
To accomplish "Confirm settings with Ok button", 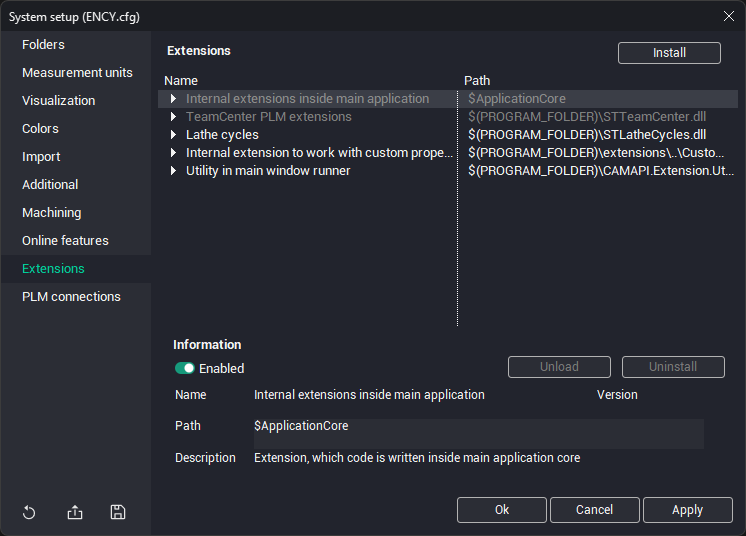I will (502, 510).
